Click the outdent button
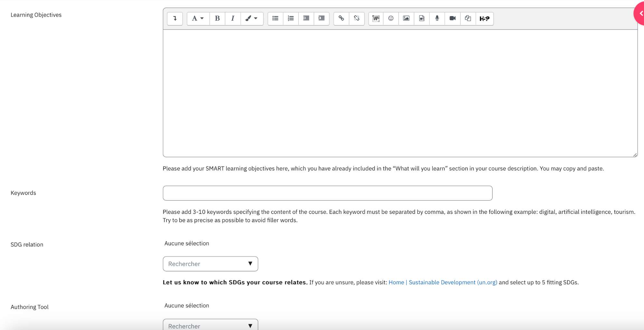This screenshot has width=644, height=330. [x=306, y=18]
